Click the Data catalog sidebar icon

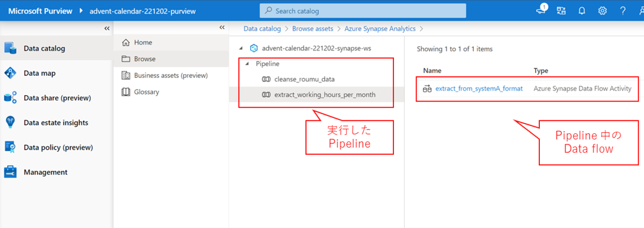[x=11, y=48]
